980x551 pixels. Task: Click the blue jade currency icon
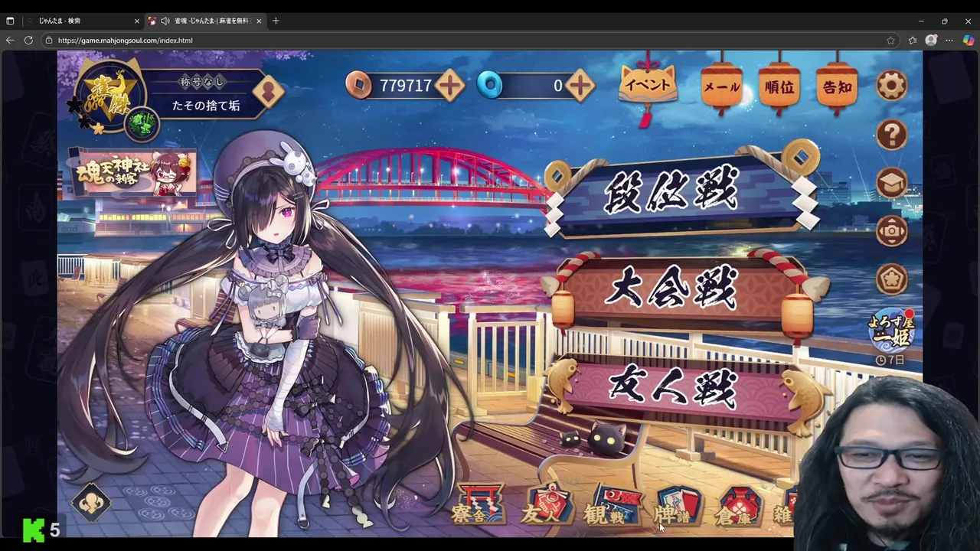click(x=489, y=86)
